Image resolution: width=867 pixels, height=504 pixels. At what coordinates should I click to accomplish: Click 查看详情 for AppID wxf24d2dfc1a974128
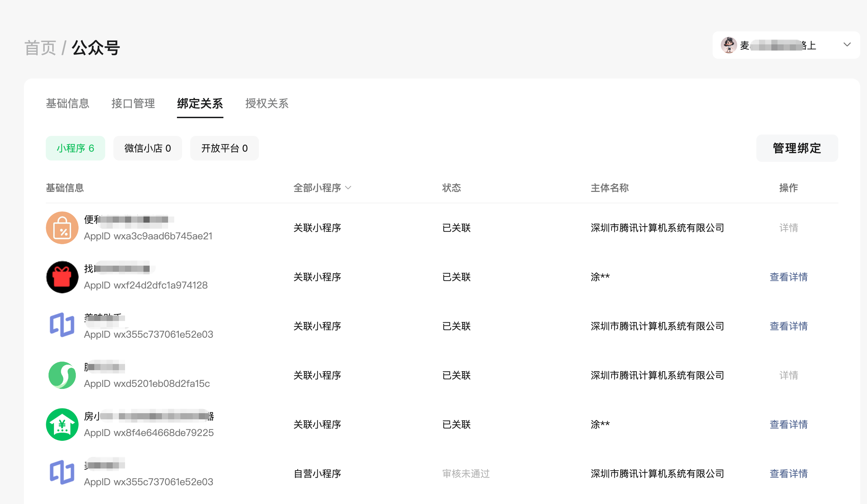click(788, 277)
